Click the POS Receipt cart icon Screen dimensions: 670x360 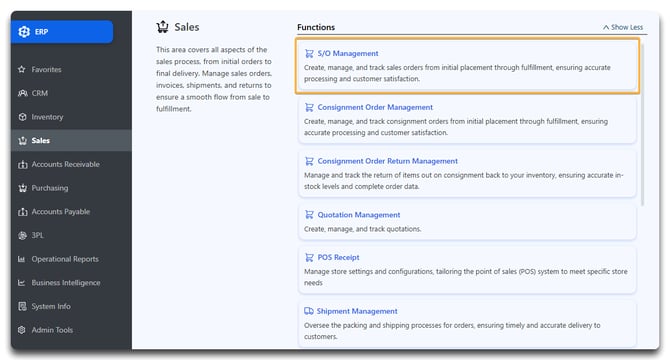click(x=309, y=257)
